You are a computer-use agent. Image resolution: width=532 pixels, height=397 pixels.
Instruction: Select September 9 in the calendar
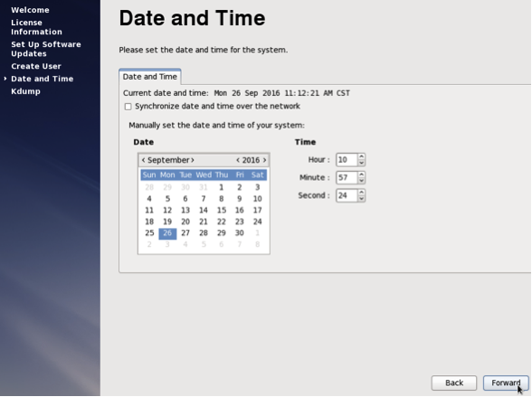(240, 199)
